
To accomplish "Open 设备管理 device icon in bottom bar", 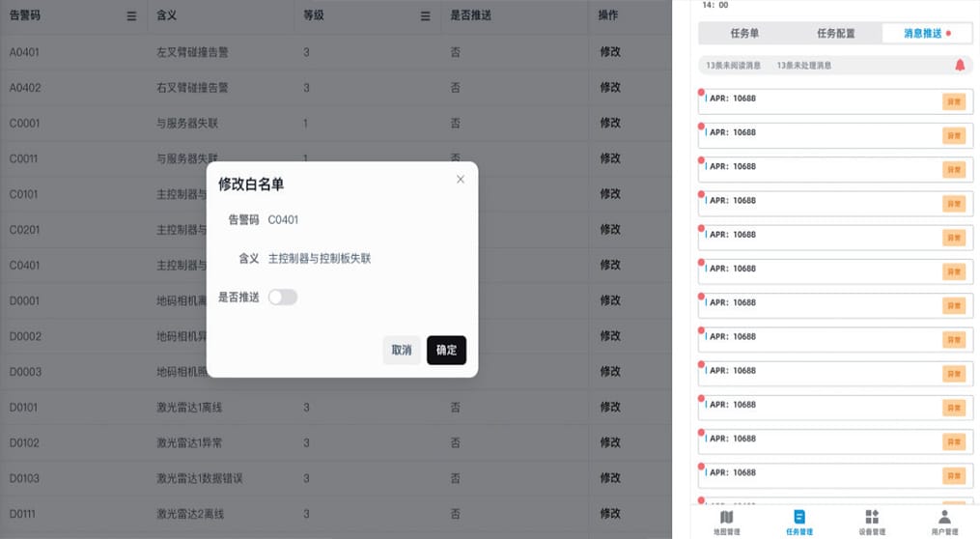I will pyautogui.click(x=872, y=517).
